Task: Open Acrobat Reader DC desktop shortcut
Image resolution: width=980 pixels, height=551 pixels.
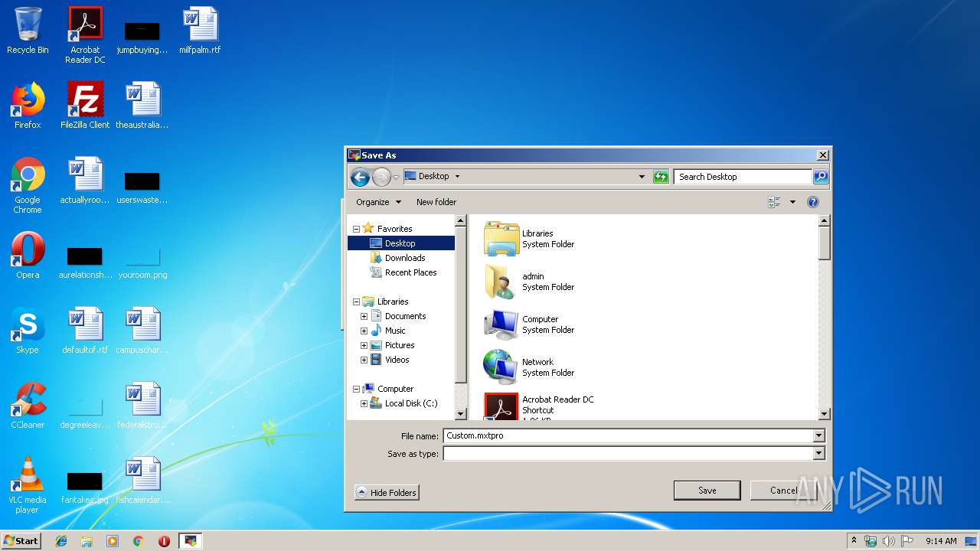Action: pyautogui.click(x=85, y=35)
